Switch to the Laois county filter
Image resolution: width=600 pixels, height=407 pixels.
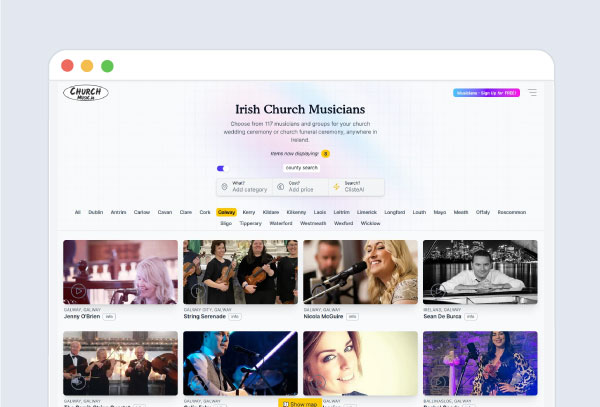click(x=320, y=212)
